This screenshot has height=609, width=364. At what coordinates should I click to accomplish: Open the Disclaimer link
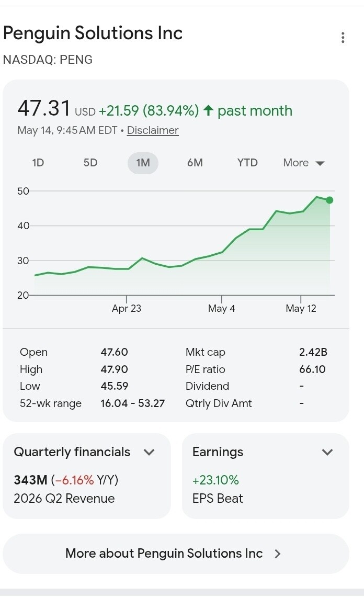(153, 130)
